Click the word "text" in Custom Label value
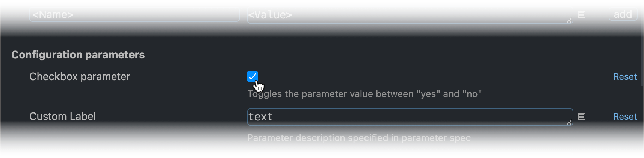This screenshot has height=158, width=644. [261, 117]
